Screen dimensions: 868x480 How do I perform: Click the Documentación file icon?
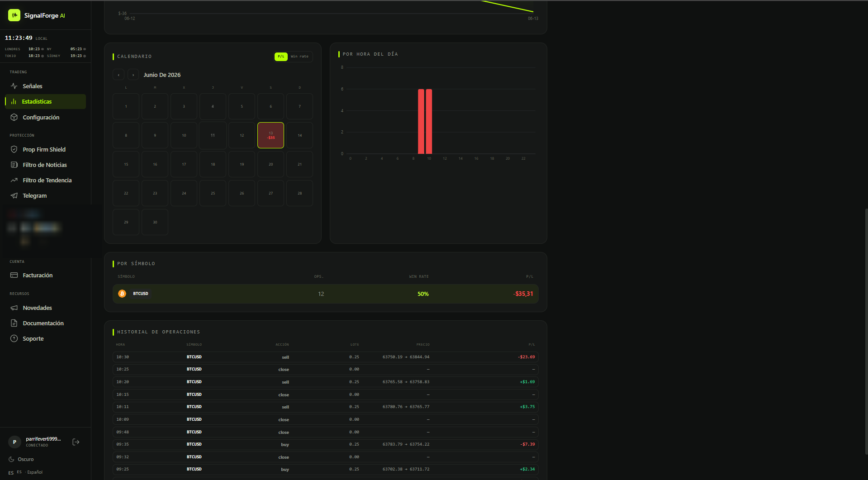[14, 323]
